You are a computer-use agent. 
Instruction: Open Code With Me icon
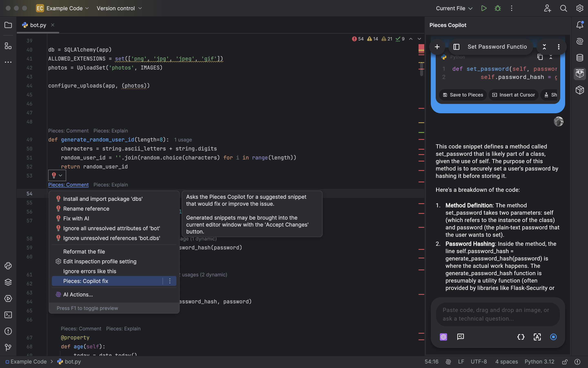[x=547, y=8]
